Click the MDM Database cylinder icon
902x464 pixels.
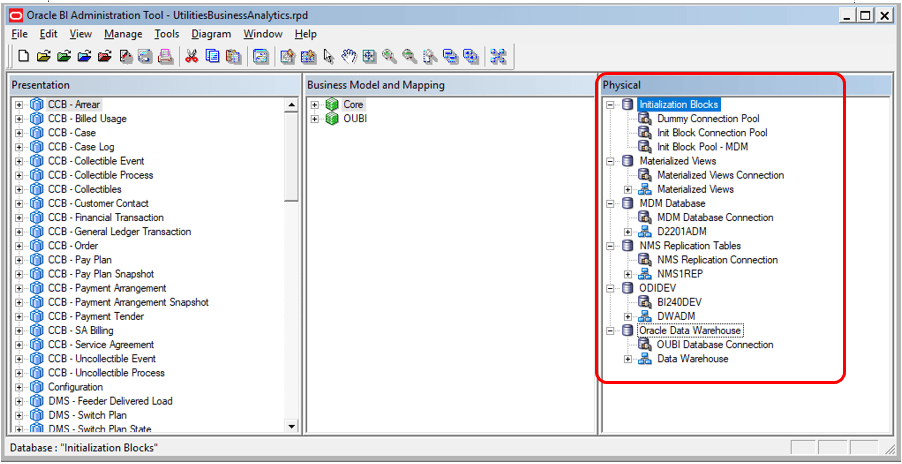pyautogui.click(x=628, y=204)
